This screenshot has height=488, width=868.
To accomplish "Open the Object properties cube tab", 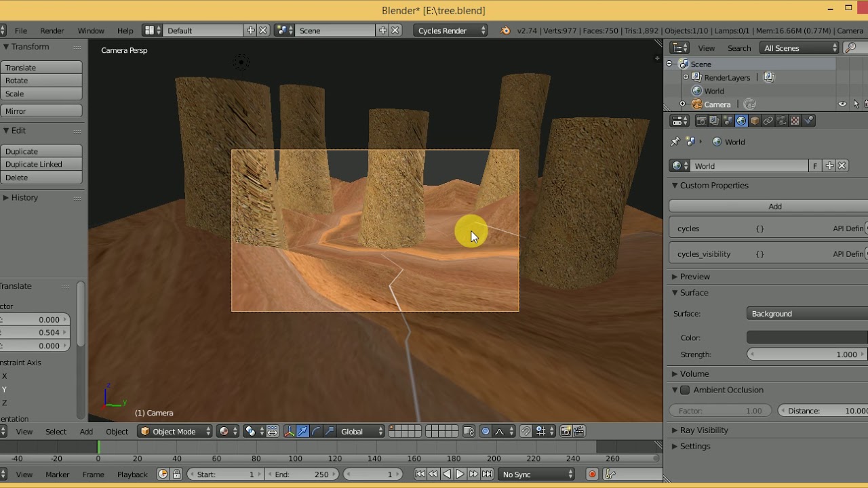I will (755, 121).
